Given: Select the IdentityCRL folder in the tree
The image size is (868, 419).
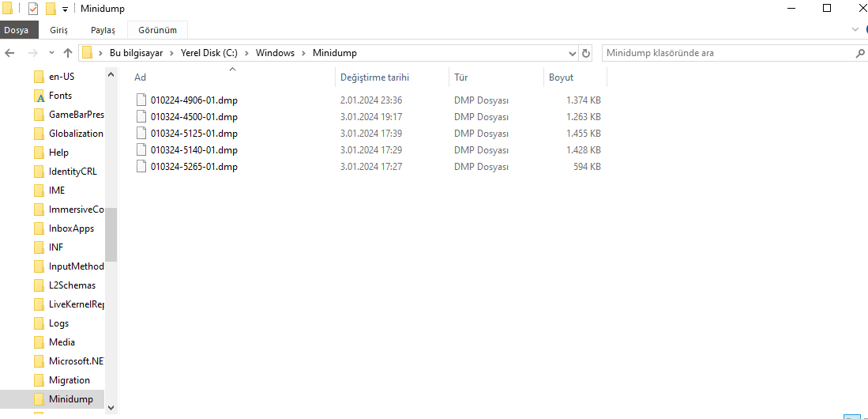Looking at the screenshot, I should click(66, 172).
